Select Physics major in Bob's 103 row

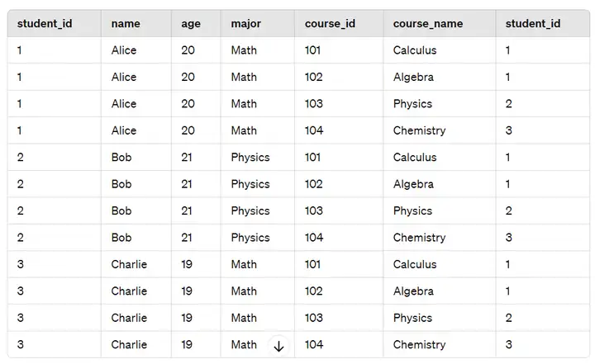tap(250, 210)
